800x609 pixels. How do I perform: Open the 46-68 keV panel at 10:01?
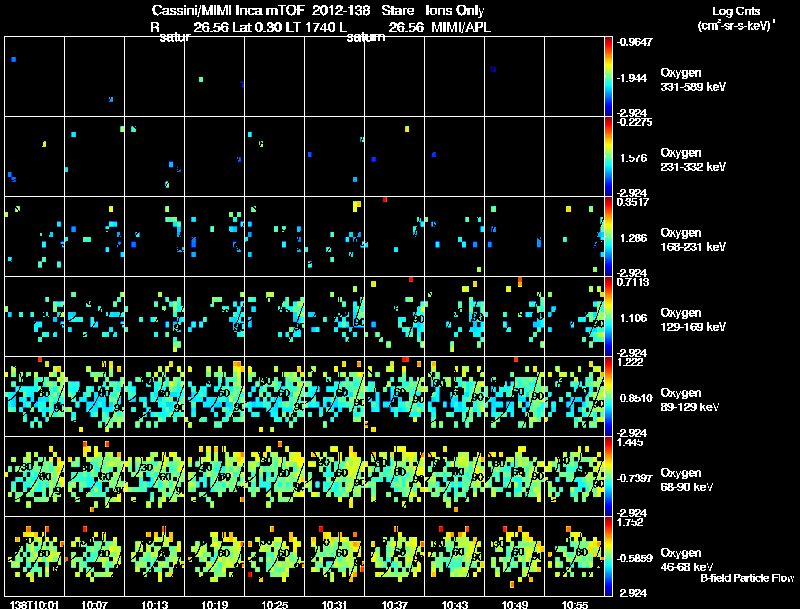(x=35, y=556)
